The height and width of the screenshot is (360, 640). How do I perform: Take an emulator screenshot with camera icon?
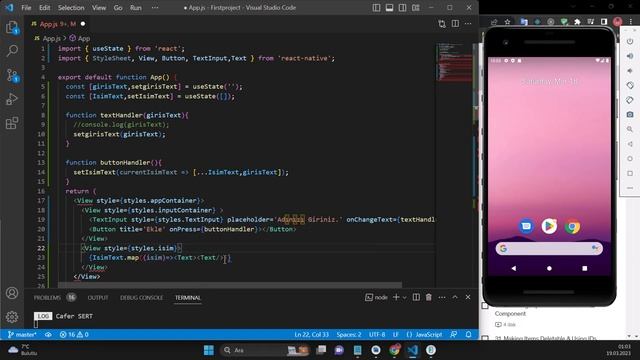tap(630, 115)
